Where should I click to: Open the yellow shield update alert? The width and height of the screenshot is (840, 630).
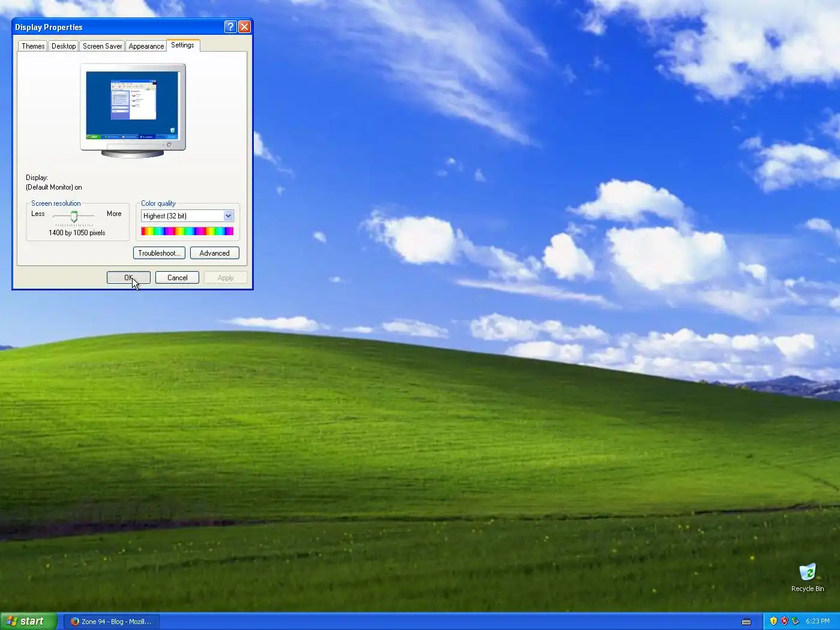coord(773,621)
